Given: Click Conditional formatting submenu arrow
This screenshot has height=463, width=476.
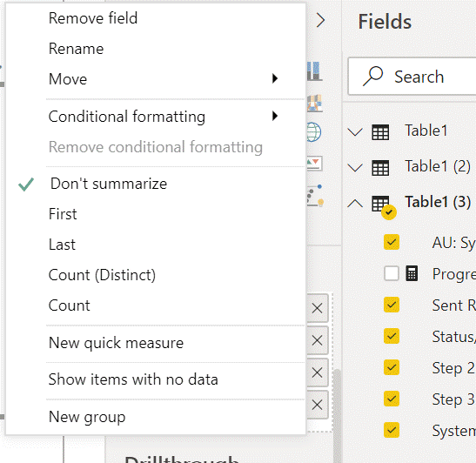Looking at the screenshot, I should [x=275, y=116].
